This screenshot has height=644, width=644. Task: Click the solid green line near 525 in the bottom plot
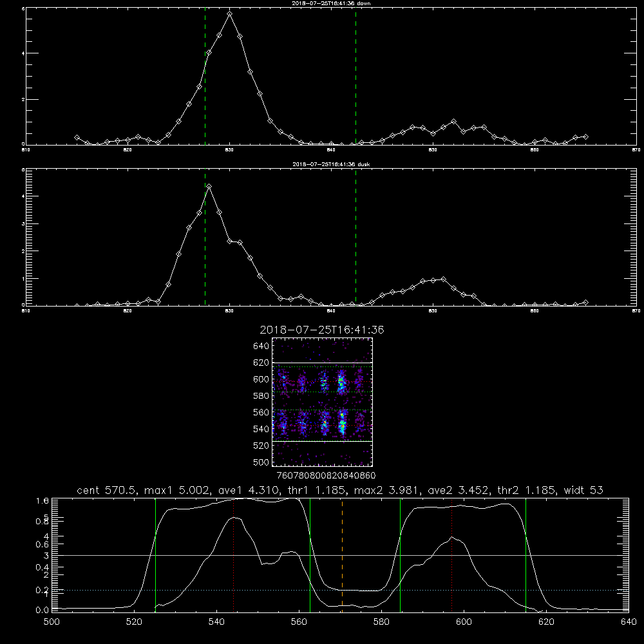[155, 555]
